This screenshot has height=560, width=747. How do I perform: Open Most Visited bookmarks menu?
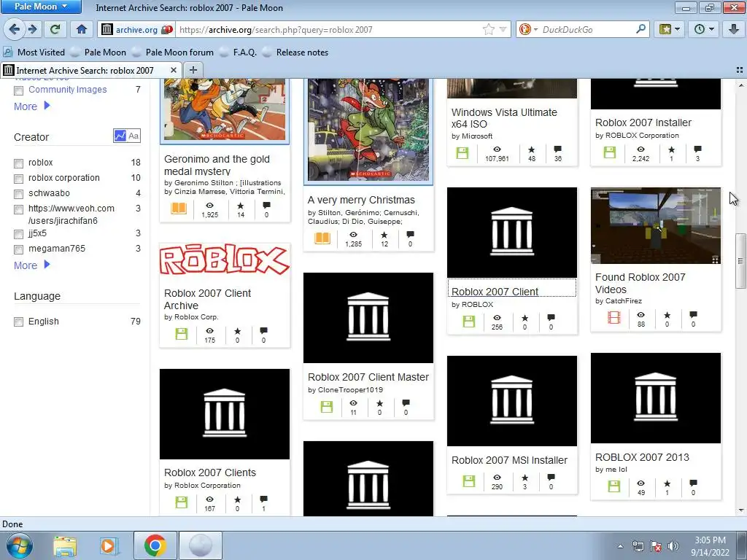pyautogui.click(x=34, y=52)
